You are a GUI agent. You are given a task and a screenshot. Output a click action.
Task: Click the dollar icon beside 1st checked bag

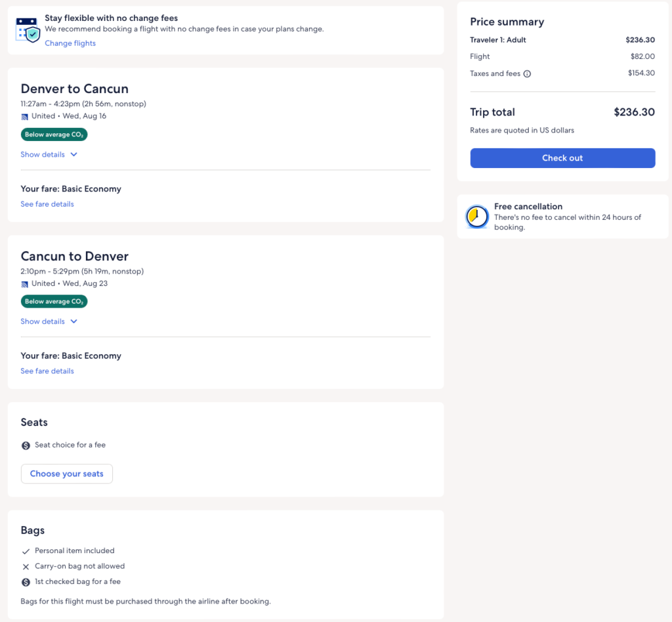tap(26, 582)
